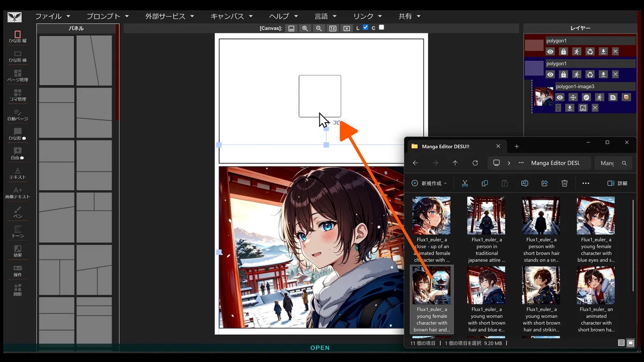The image size is (644, 362).
Task: Click the Explorer search box
Action: point(613,163)
